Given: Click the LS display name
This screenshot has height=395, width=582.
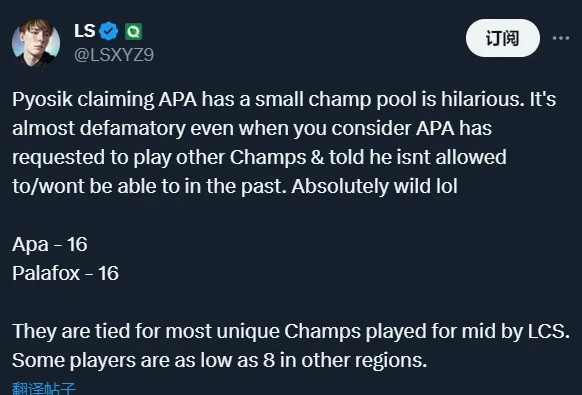Looking at the screenshot, I should click(x=85, y=31).
